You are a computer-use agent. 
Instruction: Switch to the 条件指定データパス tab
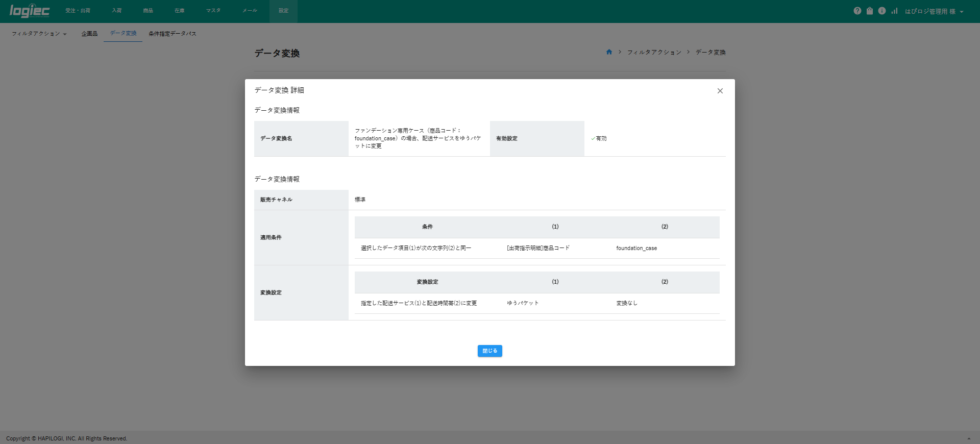point(172,34)
